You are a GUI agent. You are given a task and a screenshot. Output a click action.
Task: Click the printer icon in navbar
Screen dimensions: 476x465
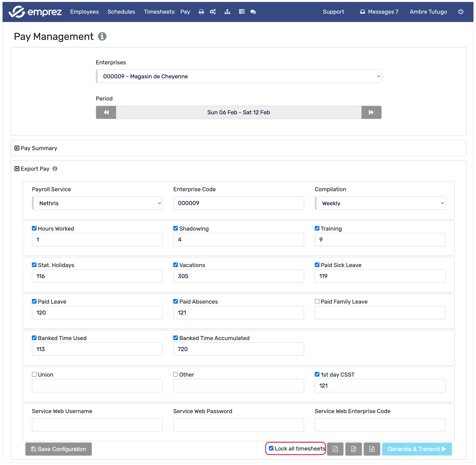coord(201,12)
